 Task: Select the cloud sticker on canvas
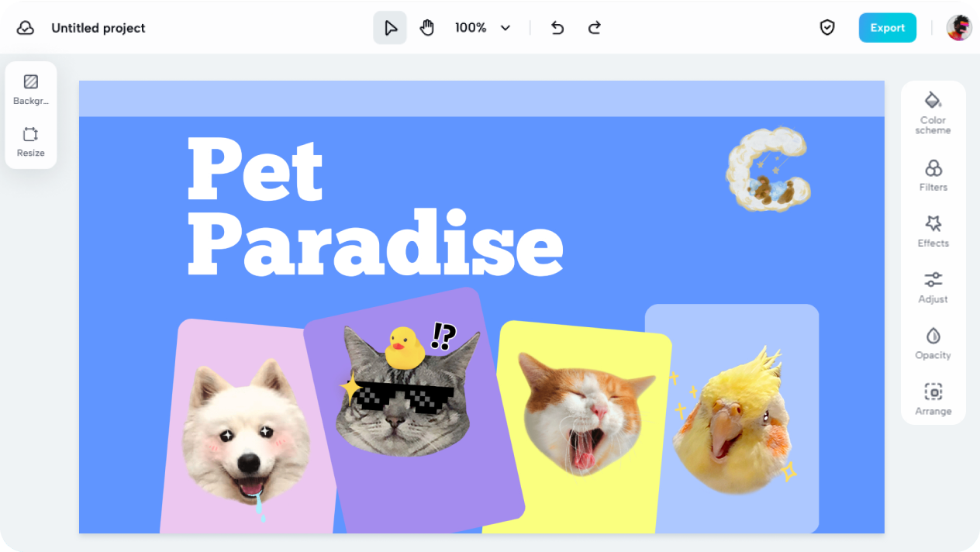pos(768,171)
